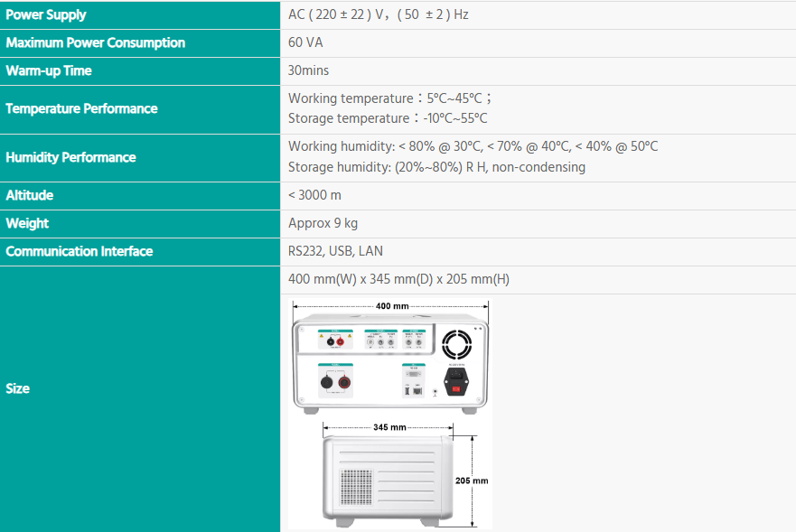Select the Power Supply row header

click(46, 14)
